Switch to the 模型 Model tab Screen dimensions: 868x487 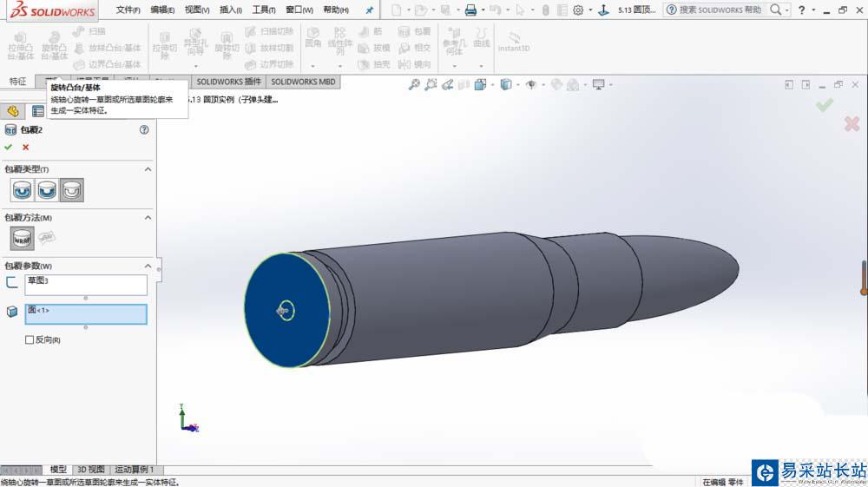(x=58, y=470)
